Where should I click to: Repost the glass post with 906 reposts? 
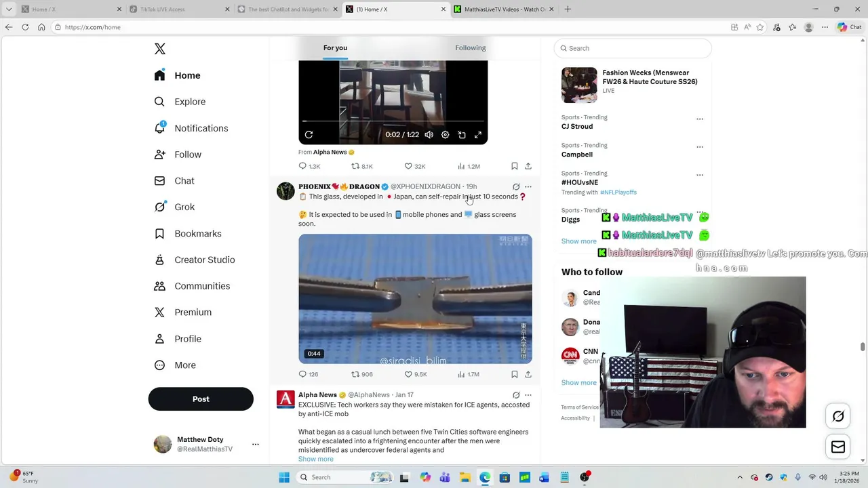pyautogui.click(x=361, y=374)
